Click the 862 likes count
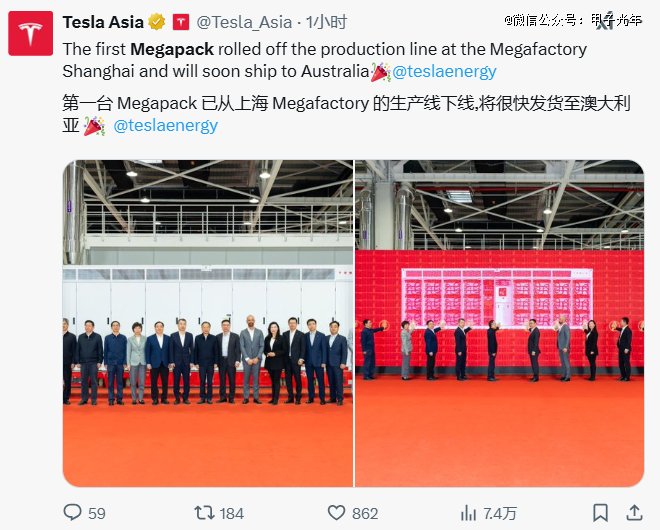660x530 pixels. tap(365, 513)
